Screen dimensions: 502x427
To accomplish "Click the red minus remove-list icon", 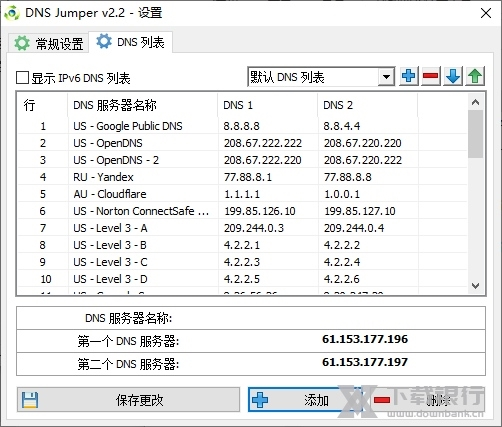I will point(431,76).
